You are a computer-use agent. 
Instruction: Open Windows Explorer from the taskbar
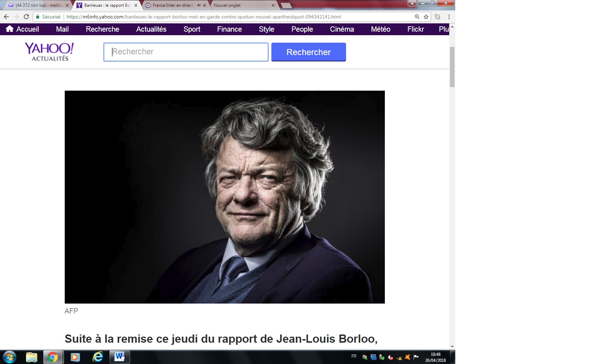click(x=32, y=357)
